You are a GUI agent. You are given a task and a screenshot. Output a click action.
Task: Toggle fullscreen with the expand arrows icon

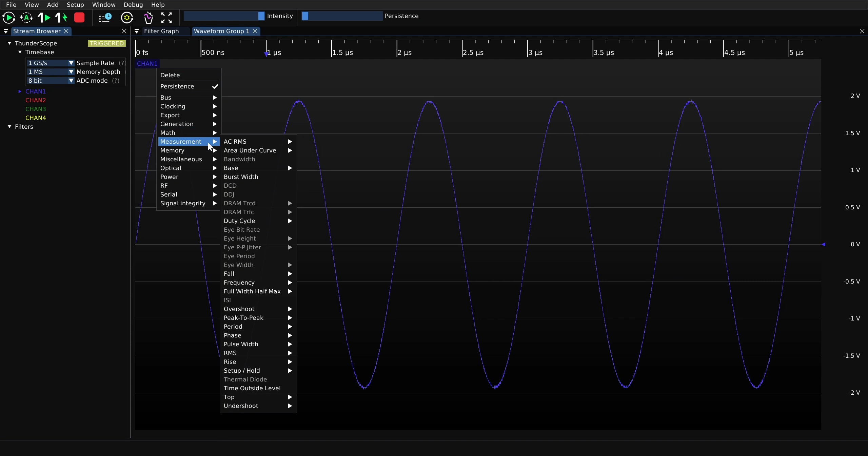(x=166, y=18)
